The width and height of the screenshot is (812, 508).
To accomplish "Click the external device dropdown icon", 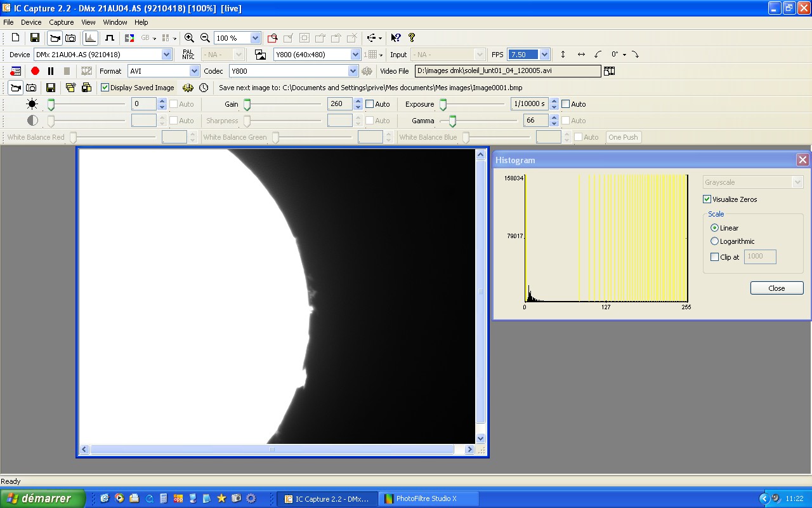I will click(374, 37).
